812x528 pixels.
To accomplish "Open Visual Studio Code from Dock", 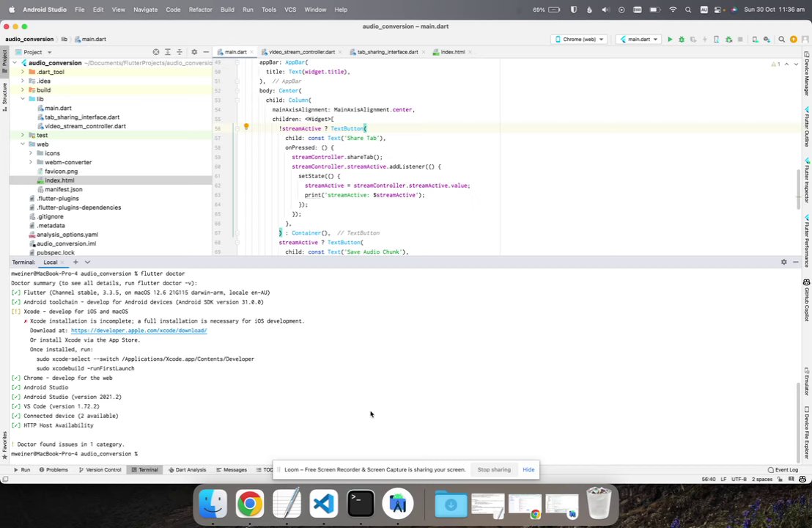I will coord(323,504).
